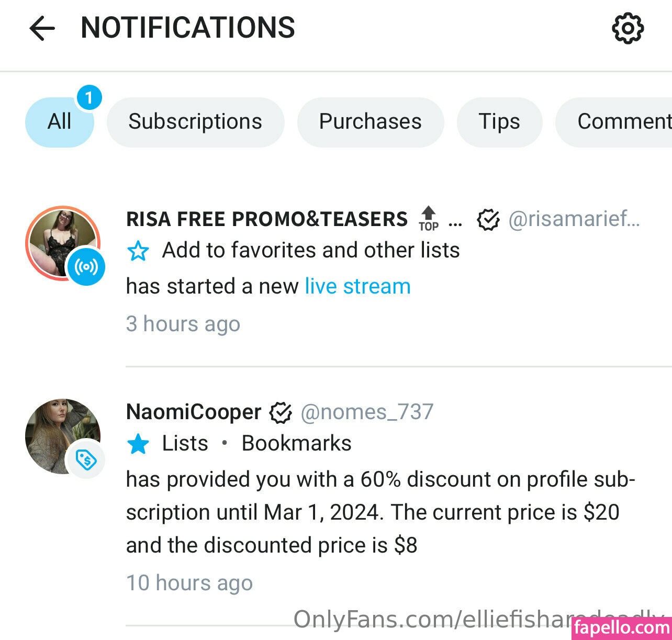Image resolution: width=672 pixels, height=640 pixels.
Task: Open the @nomes_737 profile handle
Action: click(367, 412)
